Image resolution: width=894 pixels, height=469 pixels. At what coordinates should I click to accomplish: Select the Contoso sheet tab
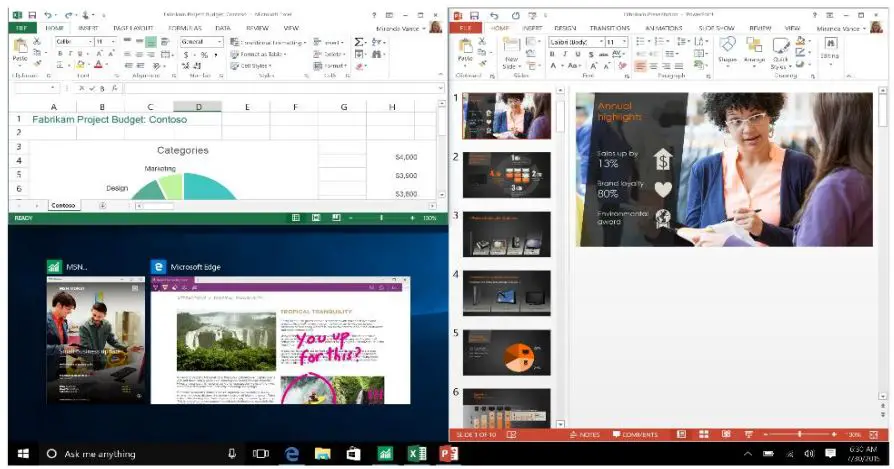pyautogui.click(x=63, y=205)
